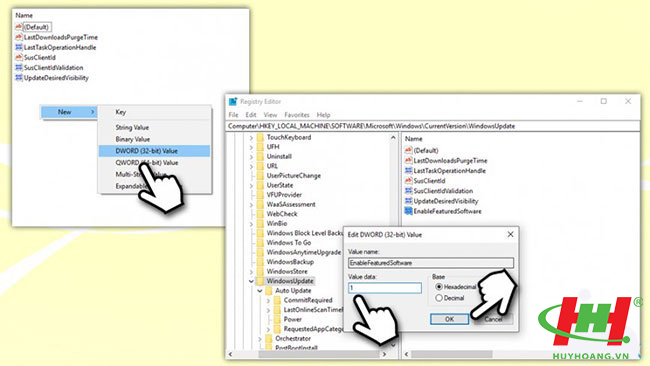Viewport: 650px width, 366px height.
Task: Choose the Decimal base radio button
Action: click(x=439, y=298)
